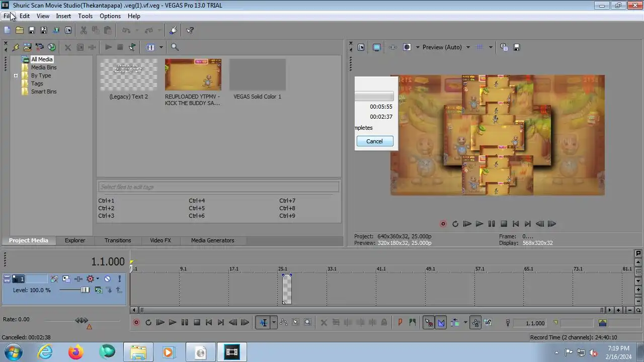Viewport: 644px width, 362px height.
Task: Toggle the video preview on external monitor
Action: tap(377, 47)
